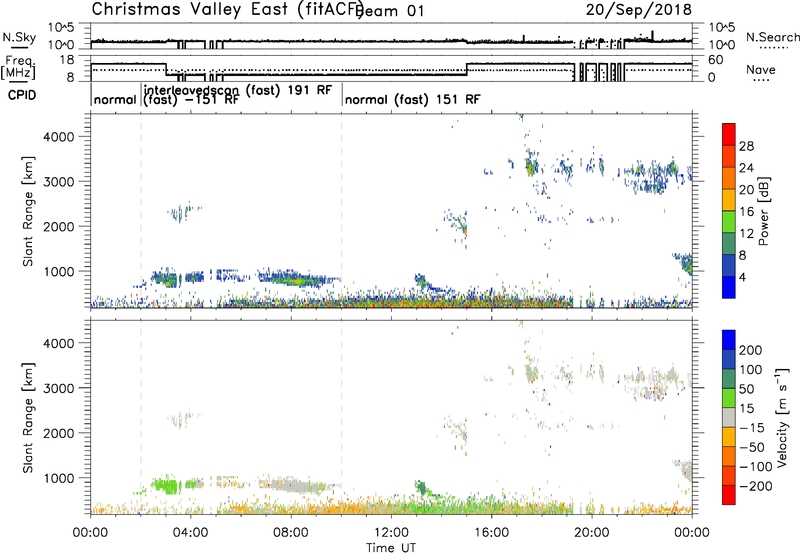Select the 20:00 time tick label
Image resolution: width=800 pixels, height=554 pixels.
pyautogui.click(x=591, y=533)
